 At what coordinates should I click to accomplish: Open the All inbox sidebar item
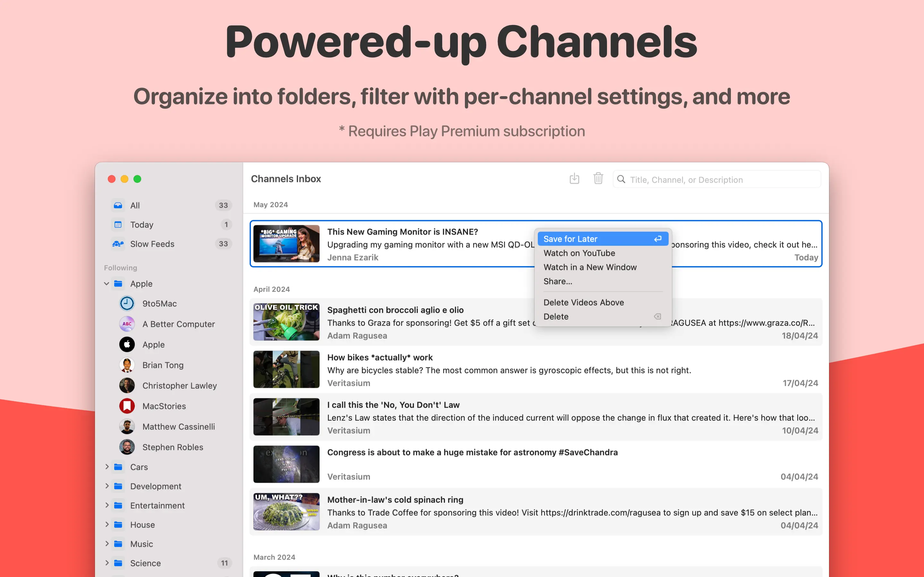135,205
